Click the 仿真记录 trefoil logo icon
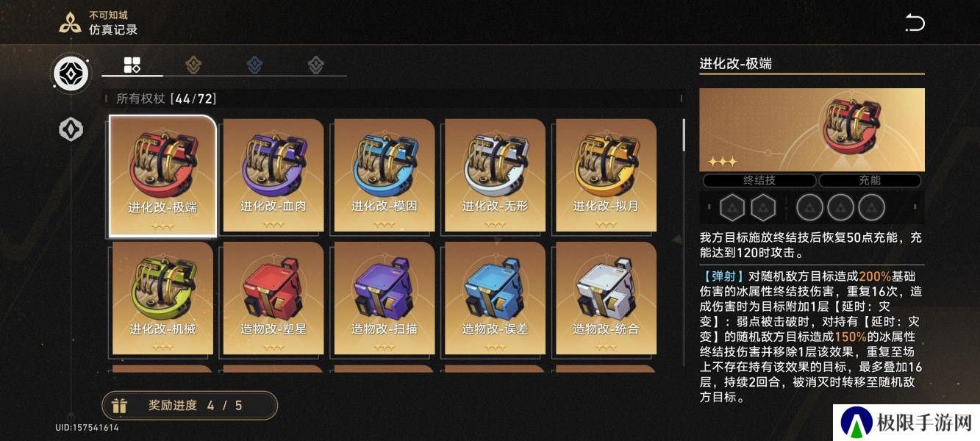 tap(70, 23)
